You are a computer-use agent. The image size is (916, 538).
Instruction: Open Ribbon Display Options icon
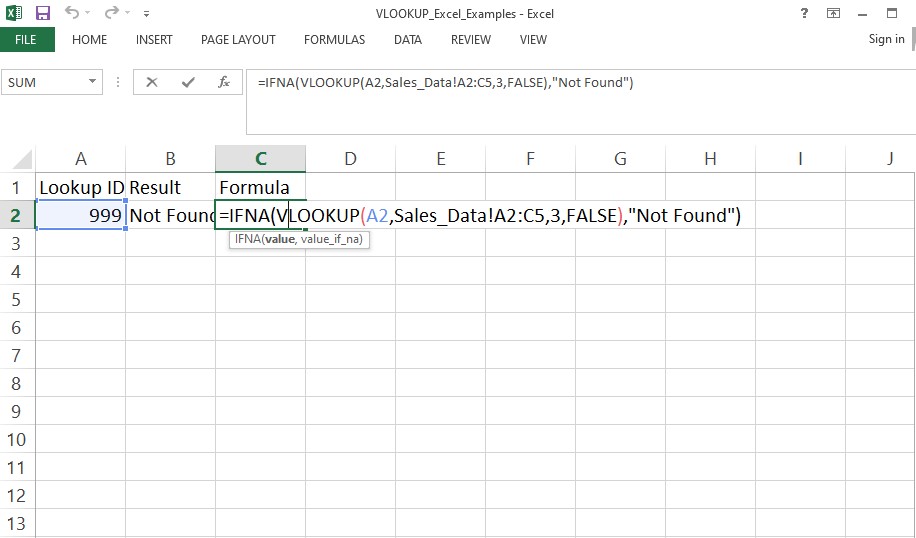click(833, 14)
